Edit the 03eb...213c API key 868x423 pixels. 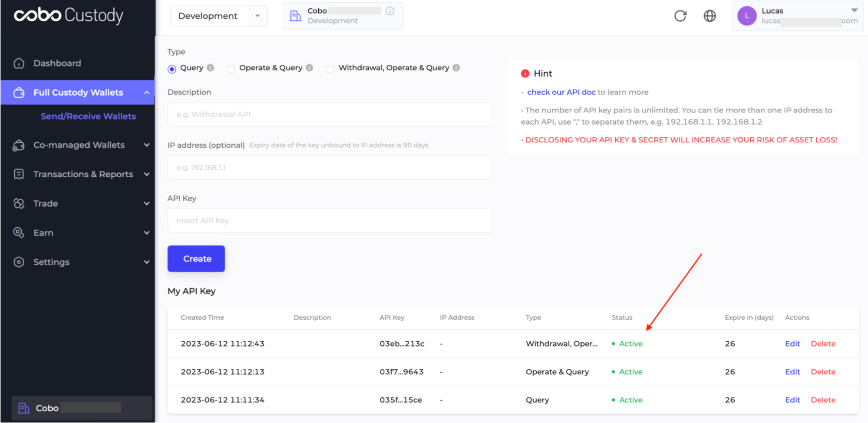(792, 344)
